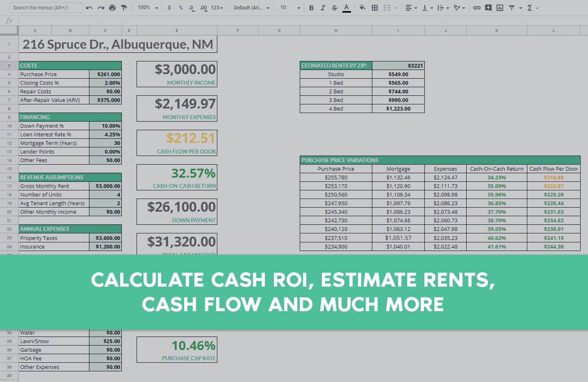Select Property Taxes value $3,600.00

[x=105, y=238]
